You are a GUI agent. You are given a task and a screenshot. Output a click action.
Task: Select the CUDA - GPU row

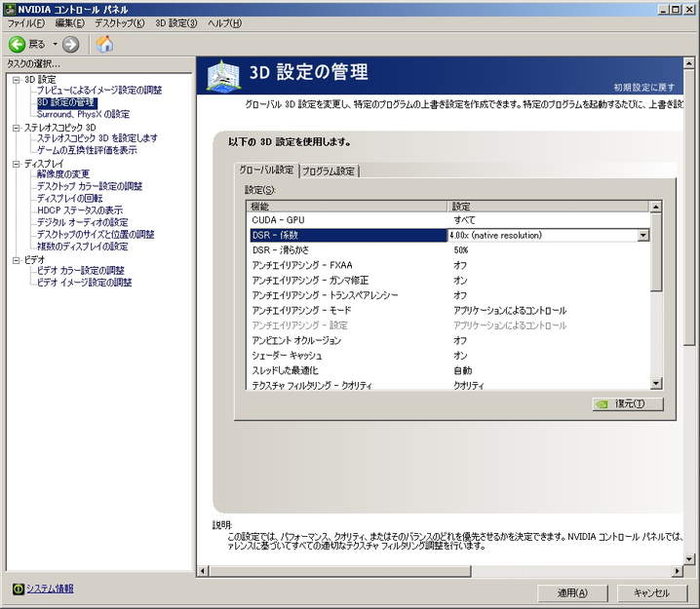pos(448,220)
